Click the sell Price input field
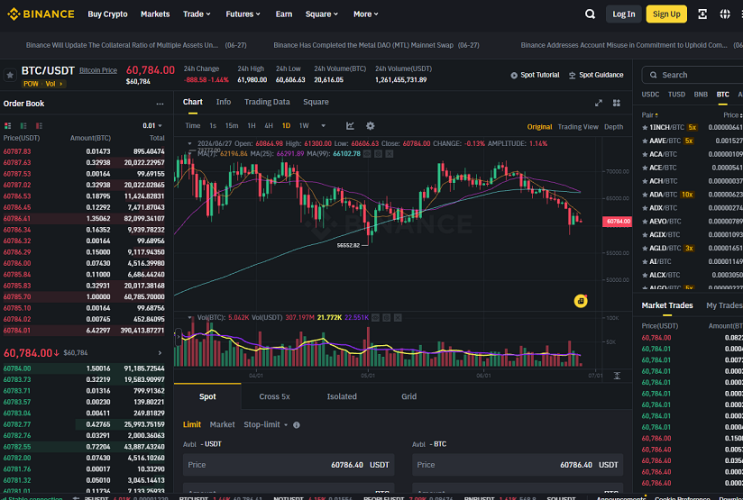Viewport: 743px width, 500px height. 517,465
